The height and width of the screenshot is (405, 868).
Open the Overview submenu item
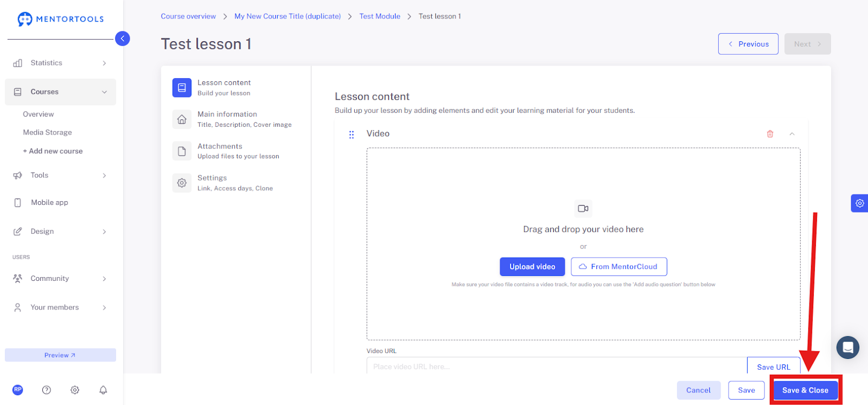click(x=39, y=114)
